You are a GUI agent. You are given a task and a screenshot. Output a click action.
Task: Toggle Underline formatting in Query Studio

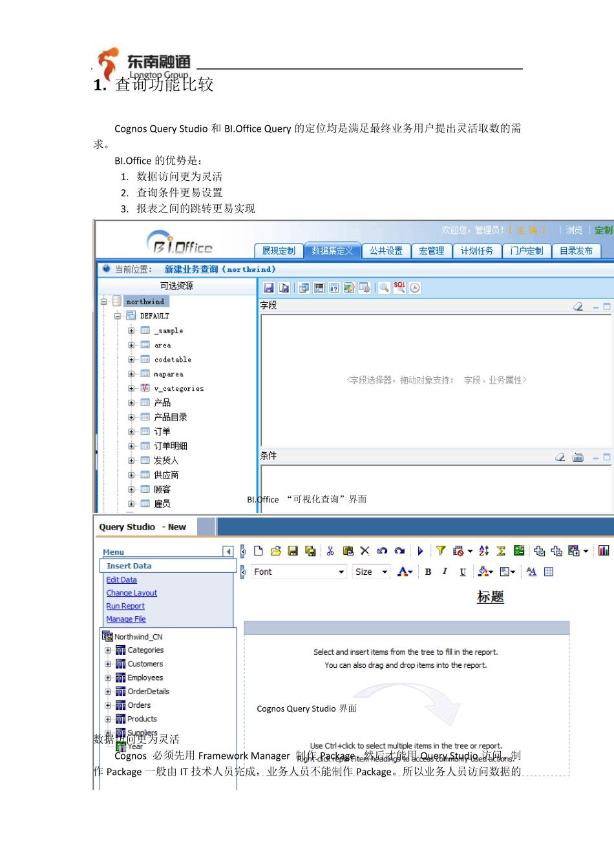coord(463,572)
